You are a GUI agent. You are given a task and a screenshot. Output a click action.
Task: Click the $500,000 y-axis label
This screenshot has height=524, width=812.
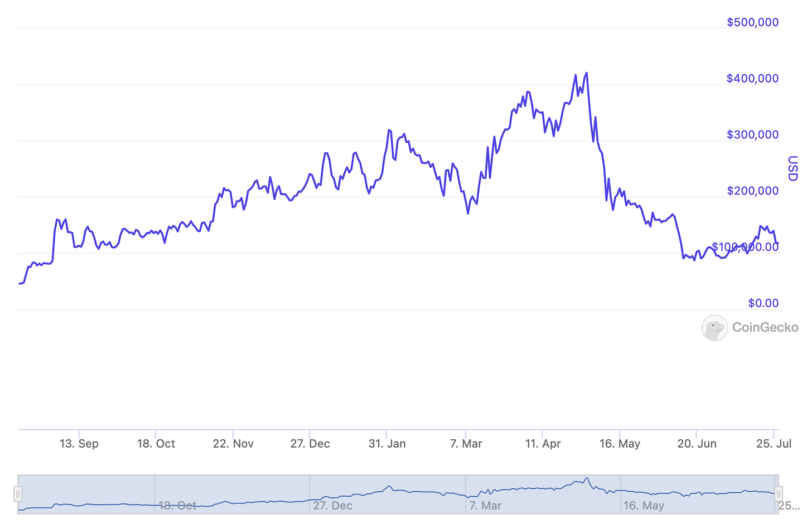(x=752, y=22)
